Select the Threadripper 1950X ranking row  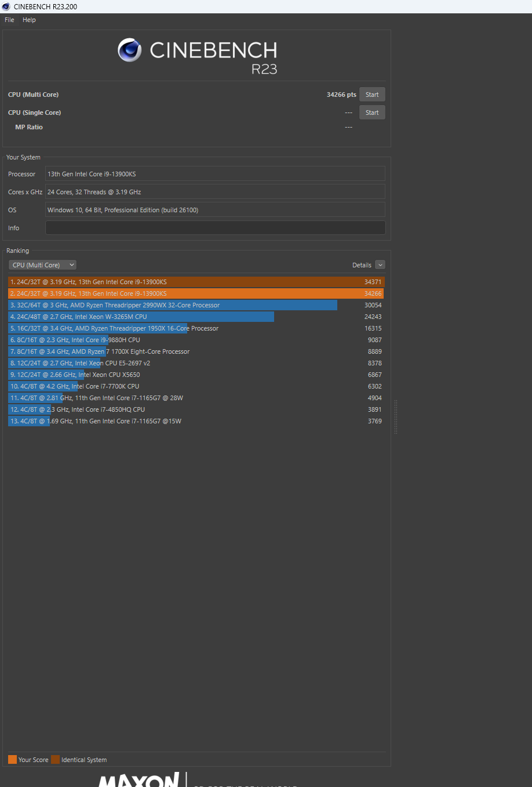click(196, 328)
